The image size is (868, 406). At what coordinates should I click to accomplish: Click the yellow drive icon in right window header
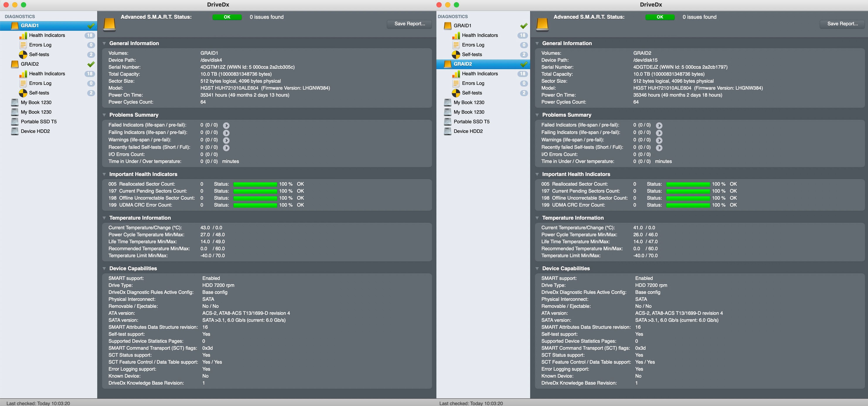click(542, 25)
